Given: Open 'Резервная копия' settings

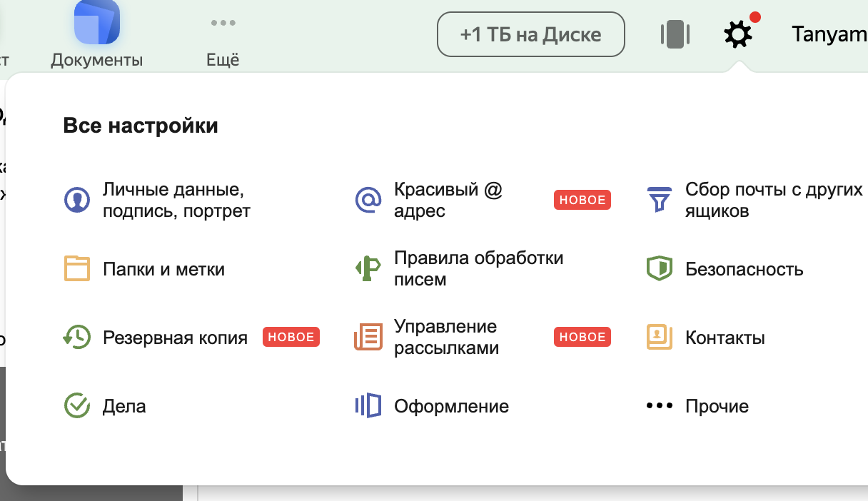Looking at the screenshot, I should 175,338.
